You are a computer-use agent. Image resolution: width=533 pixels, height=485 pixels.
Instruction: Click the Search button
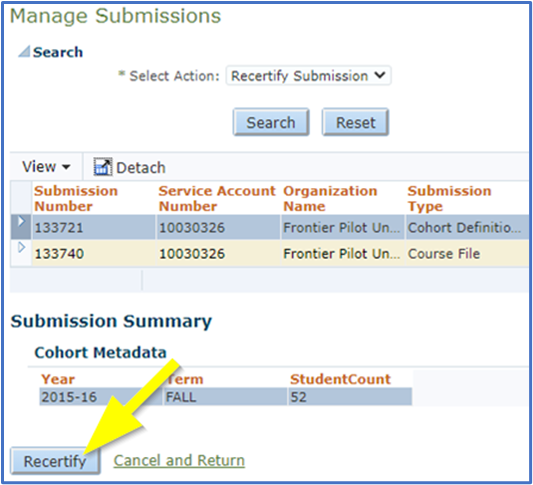(x=271, y=122)
